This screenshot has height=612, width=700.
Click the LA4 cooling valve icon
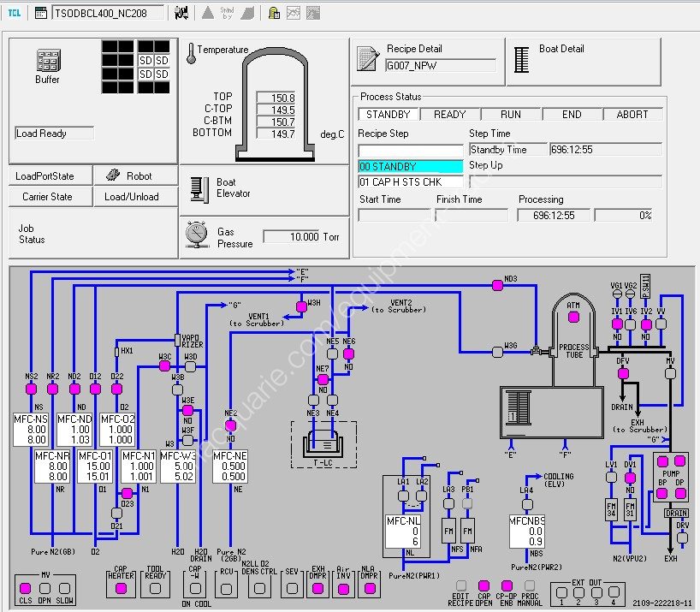[x=527, y=504]
